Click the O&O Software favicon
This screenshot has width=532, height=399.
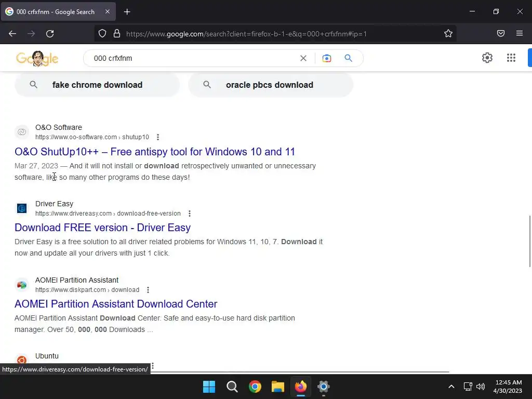click(22, 132)
